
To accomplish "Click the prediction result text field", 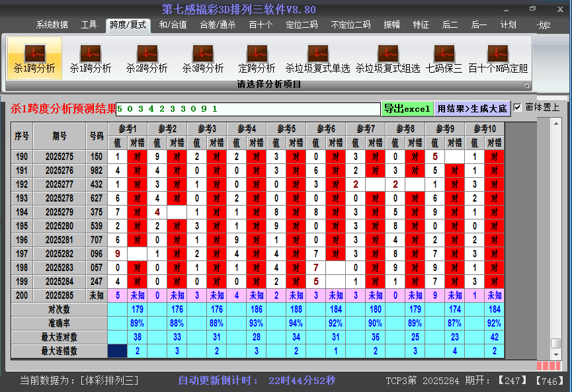I will click(248, 108).
